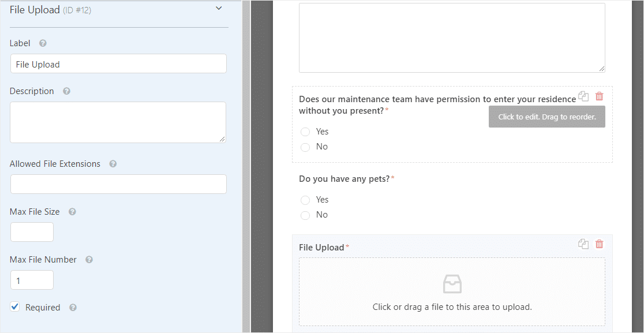Select Yes for maintenance team permission

(x=305, y=132)
